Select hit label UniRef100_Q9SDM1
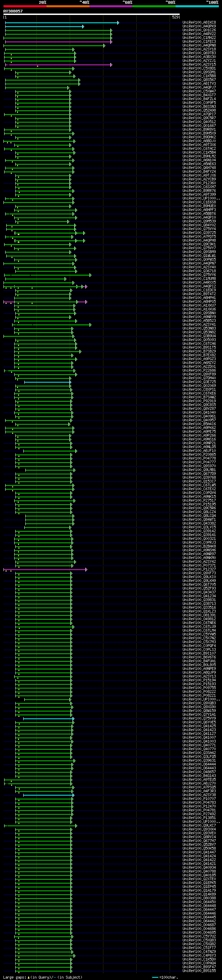Viewport: 222px width, 980px height. [x=199, y=72]
